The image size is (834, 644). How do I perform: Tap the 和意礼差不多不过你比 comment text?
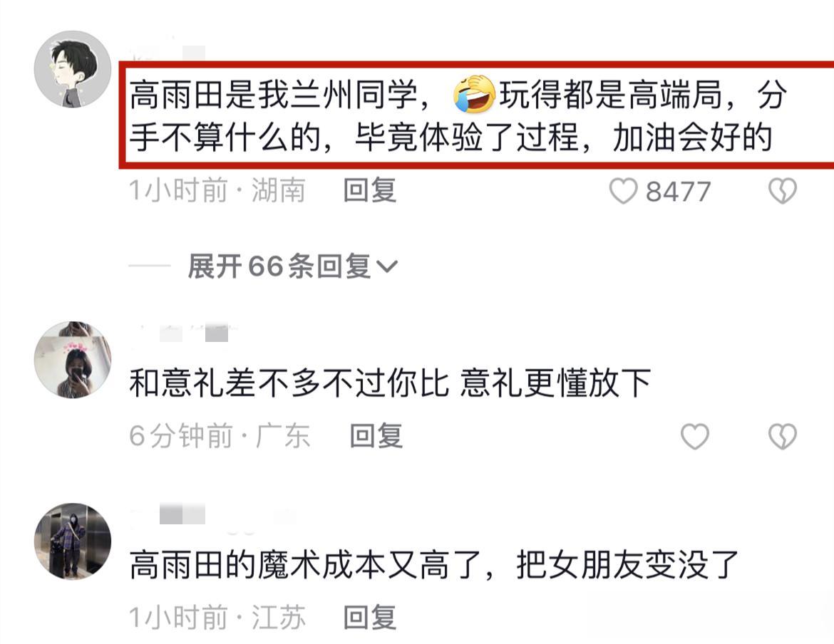tap(390, 383)
